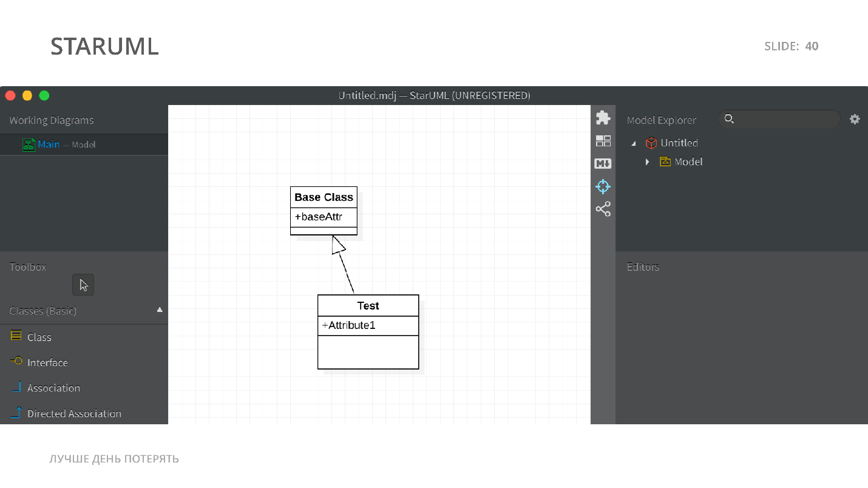Select the Test class name
The width and height of the screenshot is (868, 488).
tap(368, 306)
